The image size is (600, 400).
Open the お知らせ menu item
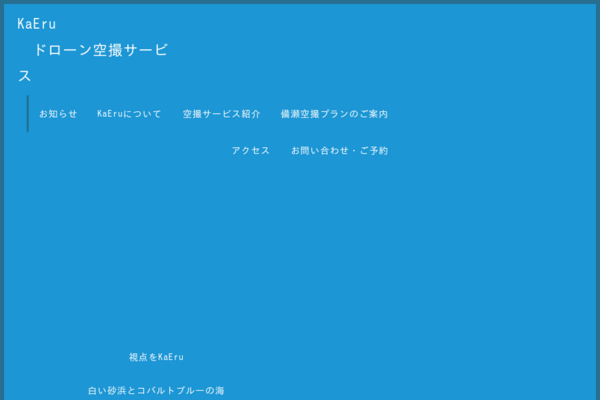[58, 114]
